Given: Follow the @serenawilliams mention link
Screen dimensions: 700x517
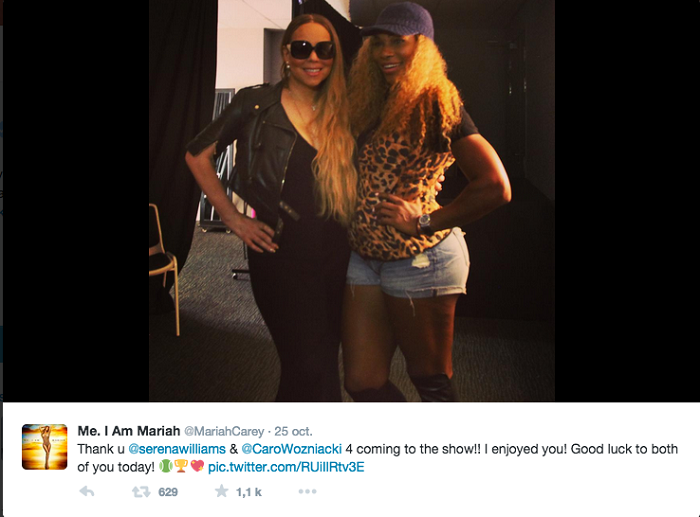Looking at the screenshot, I should 177,449.
